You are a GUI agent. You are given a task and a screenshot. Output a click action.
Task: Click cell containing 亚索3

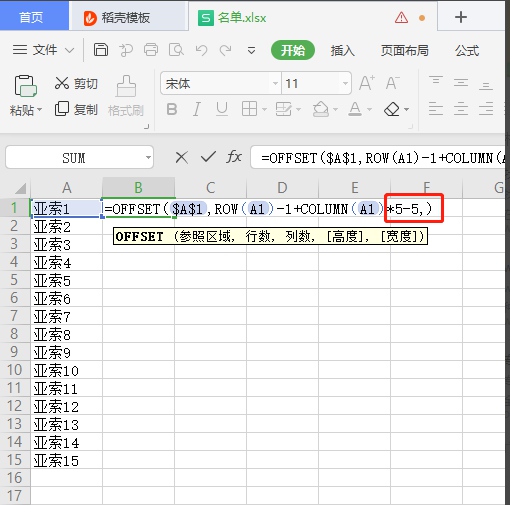point(66,244)
